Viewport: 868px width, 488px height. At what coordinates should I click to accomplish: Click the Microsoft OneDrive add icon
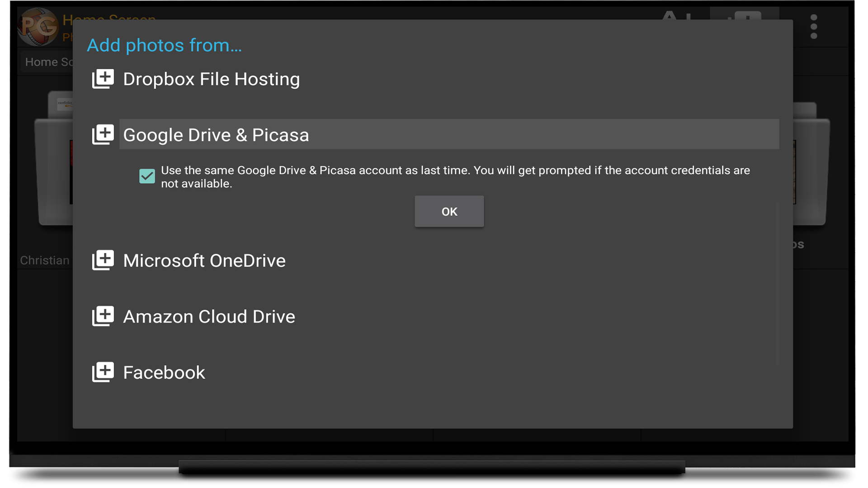pyautogui.click(x=103, y=260)
